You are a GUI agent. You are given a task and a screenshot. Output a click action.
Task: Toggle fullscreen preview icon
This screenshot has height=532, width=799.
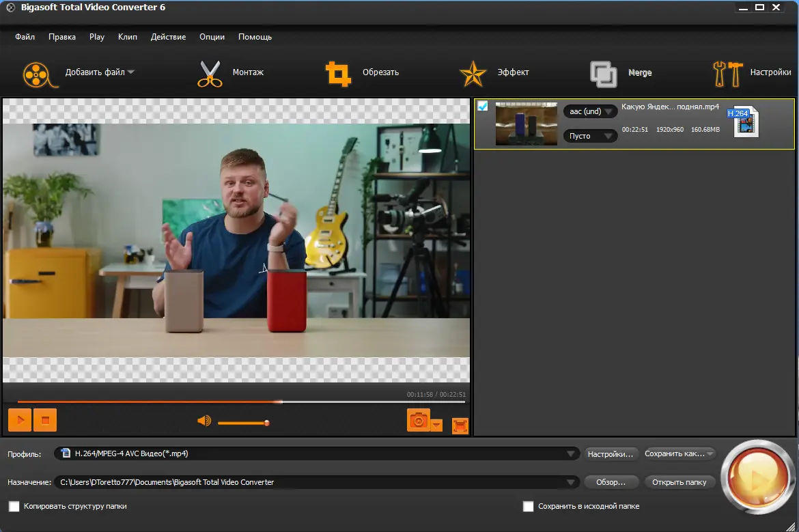tap(460, 425)
